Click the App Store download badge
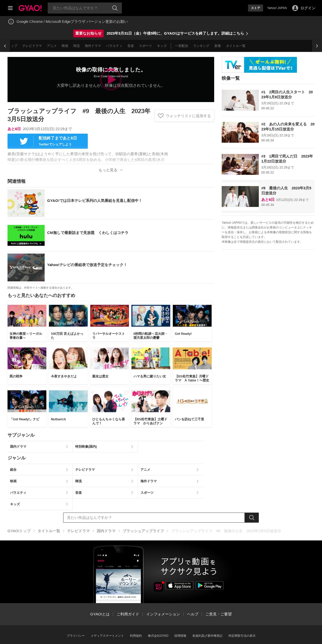 pos(180,585)
